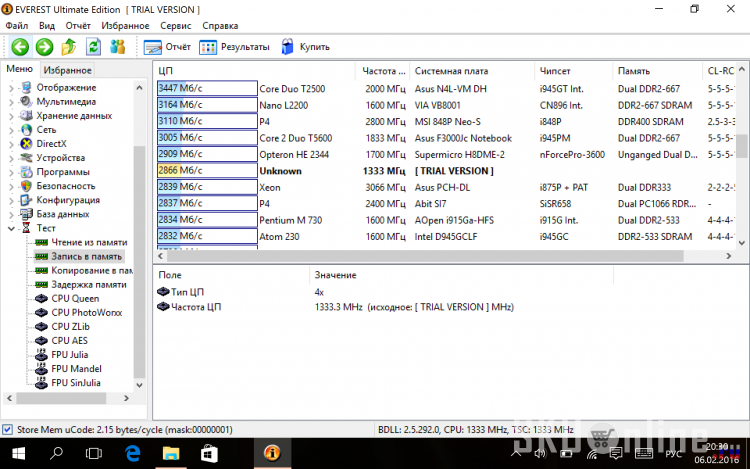The width and height of the screenshot is (750, 469).
Task: Click the Up level arrow toolbar icon
Action: [x=69, y=47]
